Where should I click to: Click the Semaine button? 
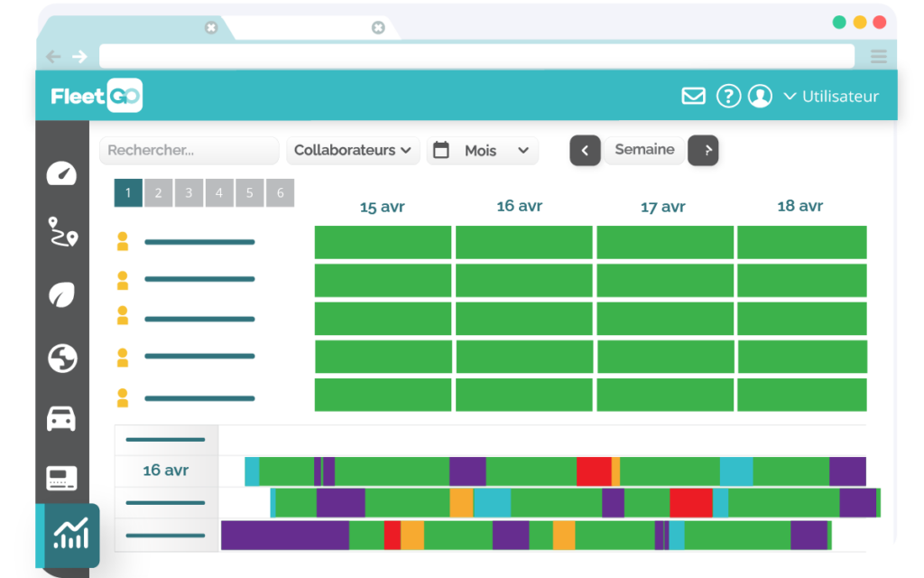[644, 150]
